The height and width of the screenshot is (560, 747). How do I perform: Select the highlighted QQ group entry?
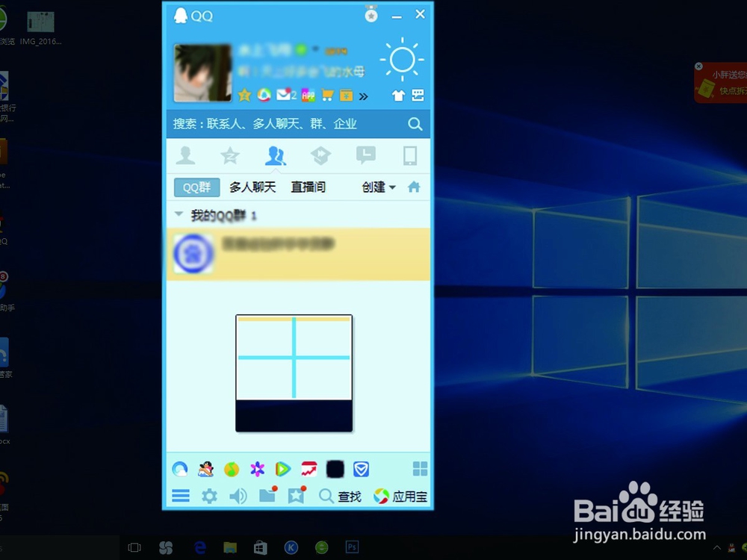[298, 254]
